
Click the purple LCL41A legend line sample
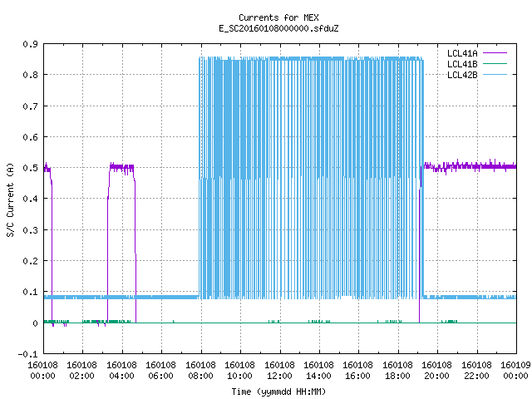click(495, 53)
